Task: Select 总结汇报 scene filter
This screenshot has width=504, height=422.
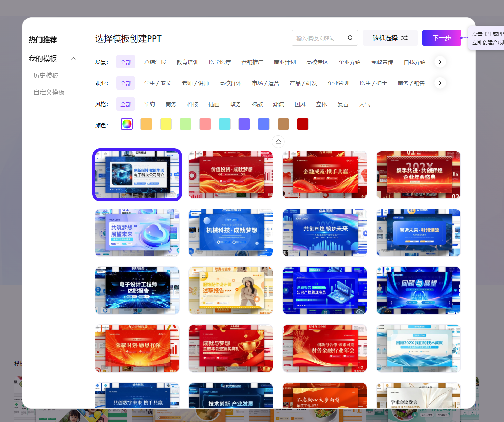Action: 155,62
